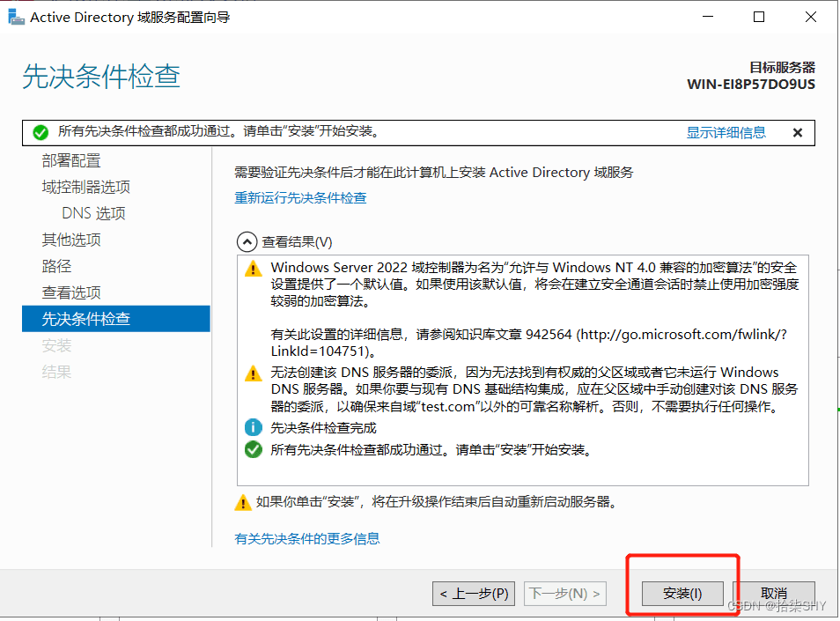Click the 先决条件检查完成 result line

(323, 428)
